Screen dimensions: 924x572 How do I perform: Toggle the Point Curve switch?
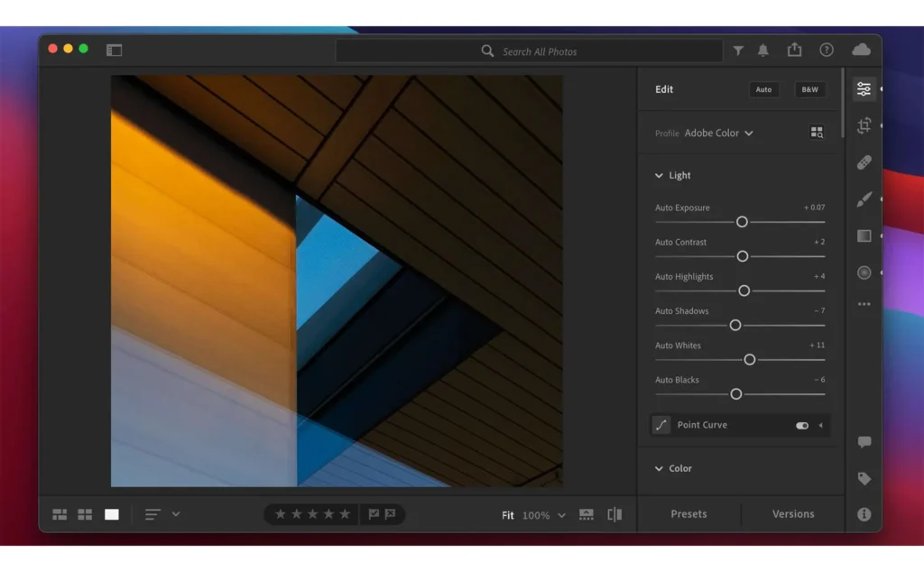802,426
